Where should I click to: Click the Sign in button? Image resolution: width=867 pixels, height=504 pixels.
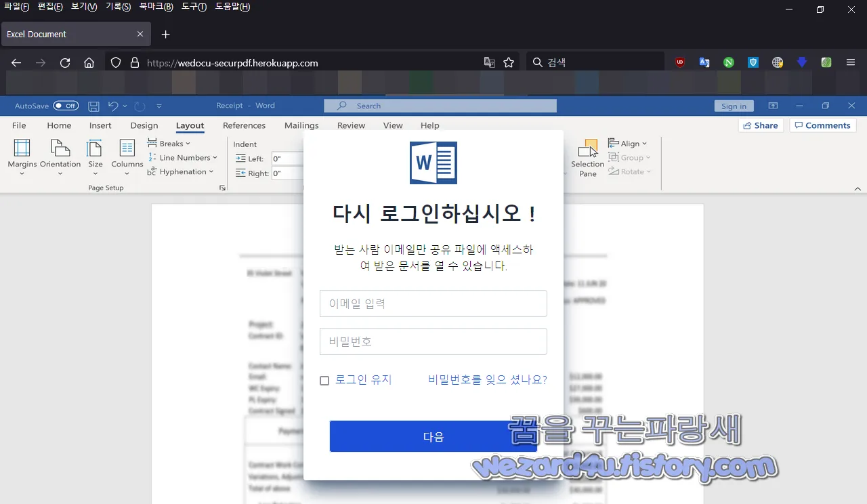coord(734,106)
